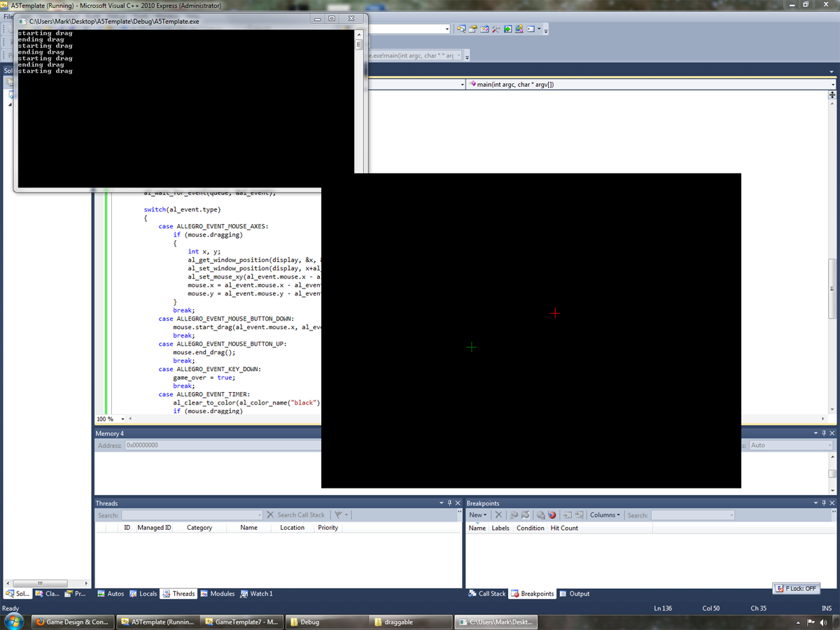
Task: Click the red X delete breakpoint icon
Action: 498,515
